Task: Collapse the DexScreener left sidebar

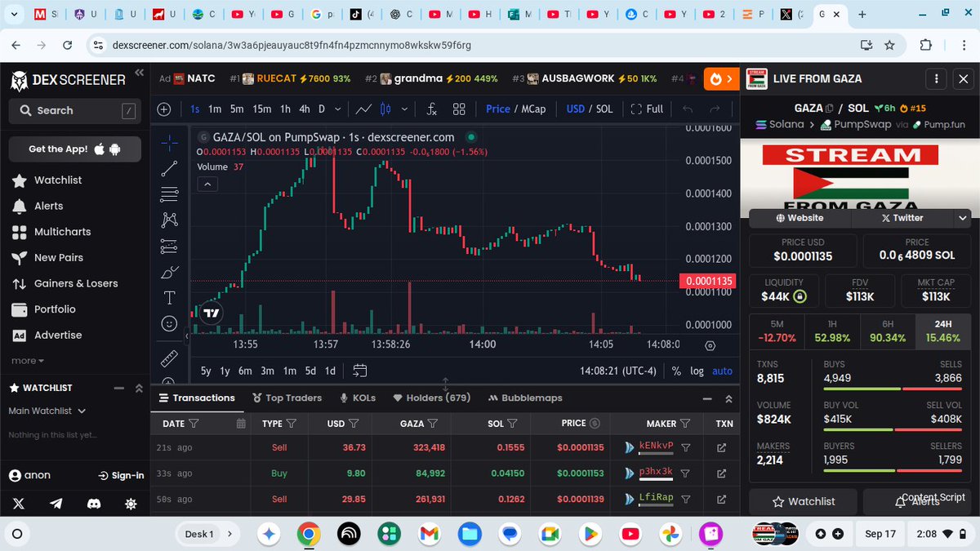Action: pyautogui.click(x=139, y=73)
